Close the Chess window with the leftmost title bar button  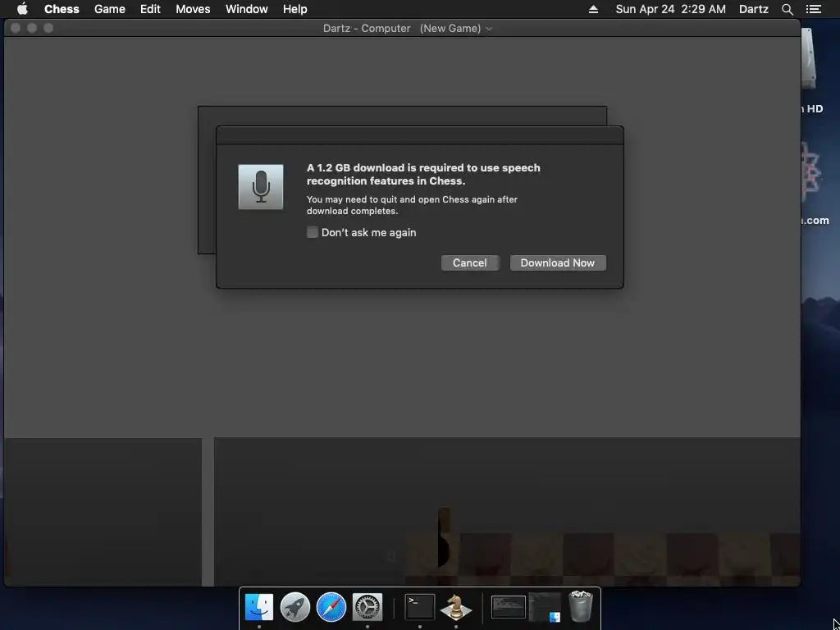point(16,28)
